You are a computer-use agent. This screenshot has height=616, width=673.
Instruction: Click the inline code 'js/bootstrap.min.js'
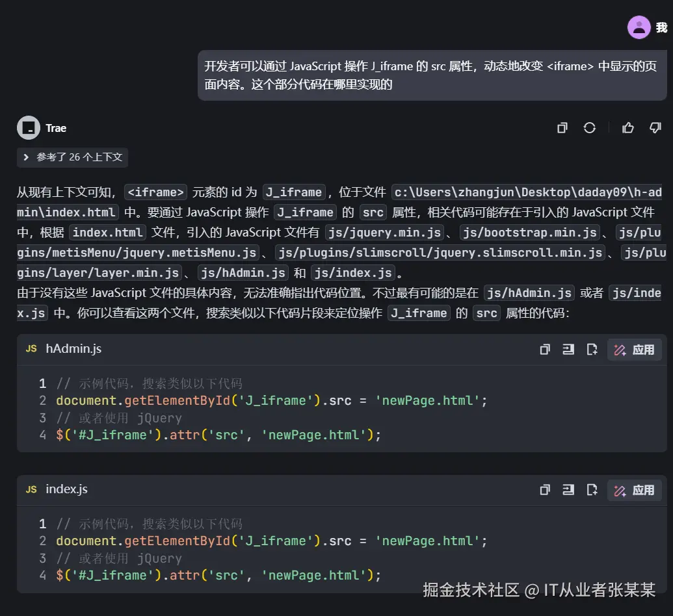pyautogui.click(x=530, y=233)
